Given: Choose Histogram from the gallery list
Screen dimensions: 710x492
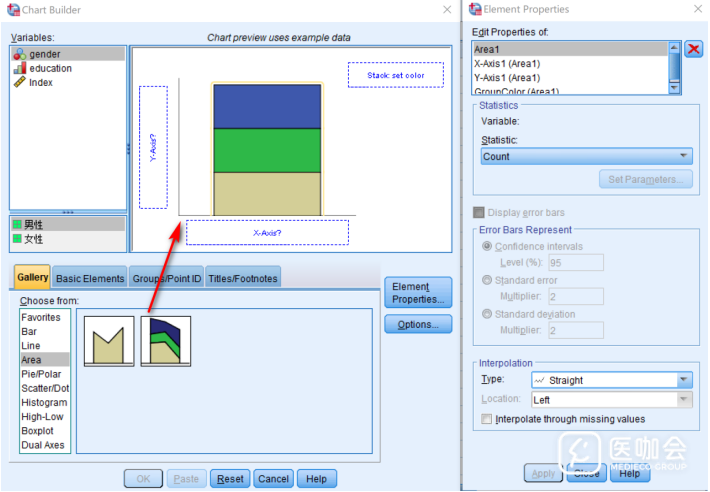Looking at the screenshot, I should point(44,402).
